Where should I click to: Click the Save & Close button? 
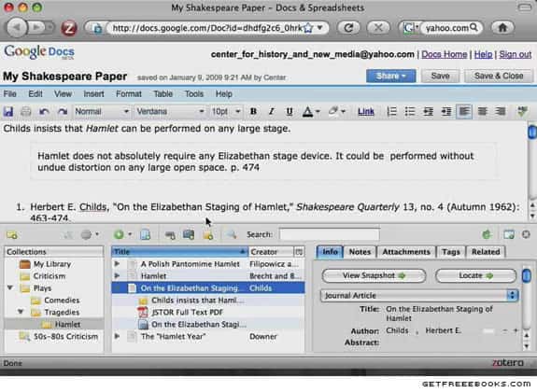(499, 76)
